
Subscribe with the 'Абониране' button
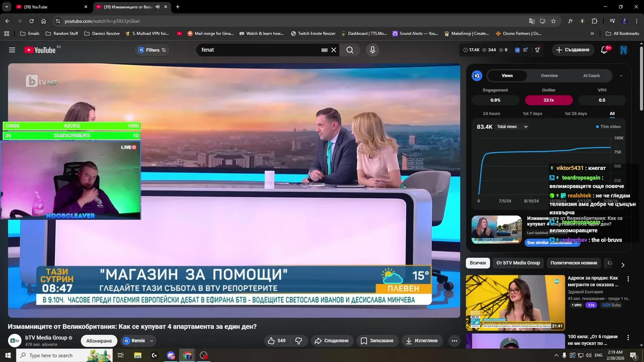[x=99, y=341]
